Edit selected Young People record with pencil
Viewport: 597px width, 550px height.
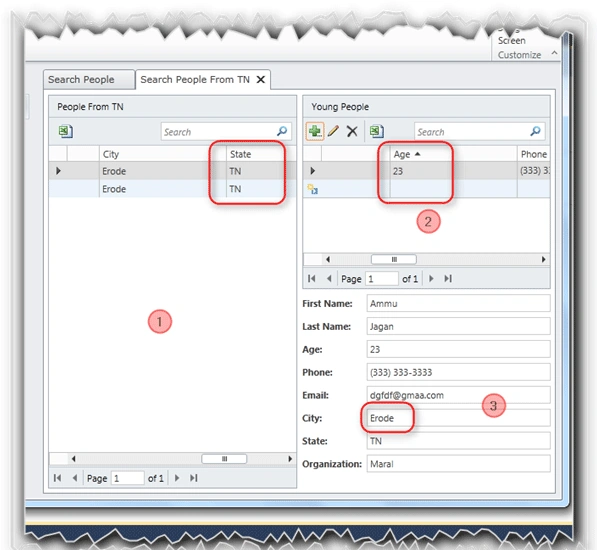[x=333, y=131]
